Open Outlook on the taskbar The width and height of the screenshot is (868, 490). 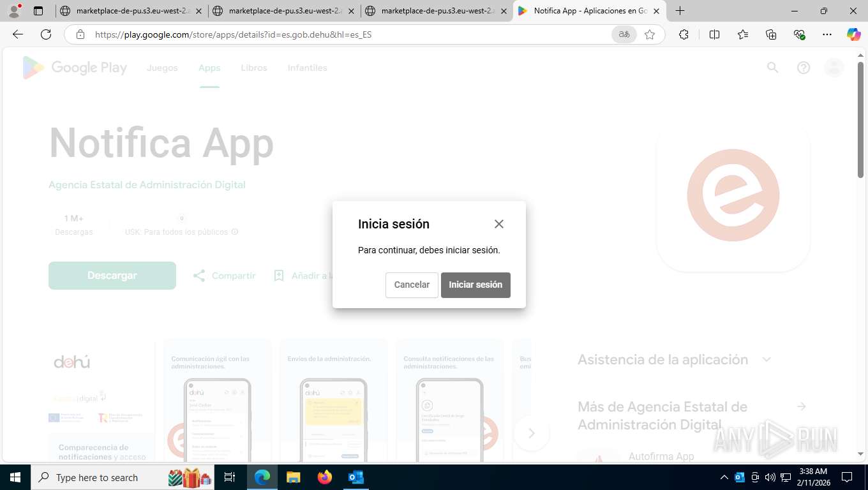click(x=356, y=477)
